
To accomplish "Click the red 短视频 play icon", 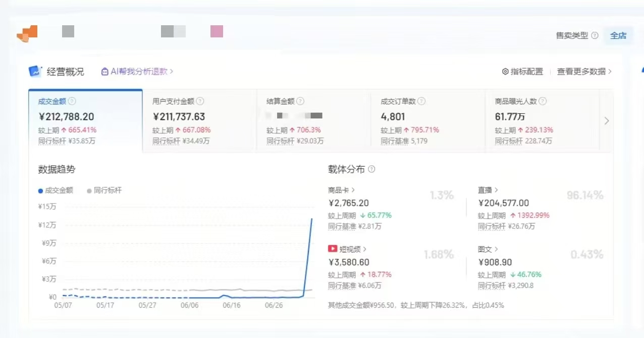I will point(333,249).
